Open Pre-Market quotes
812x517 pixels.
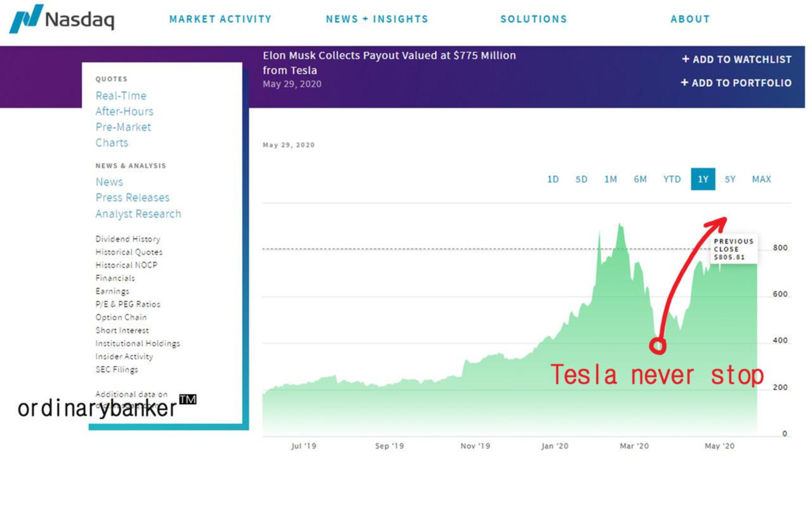point(123,127)
